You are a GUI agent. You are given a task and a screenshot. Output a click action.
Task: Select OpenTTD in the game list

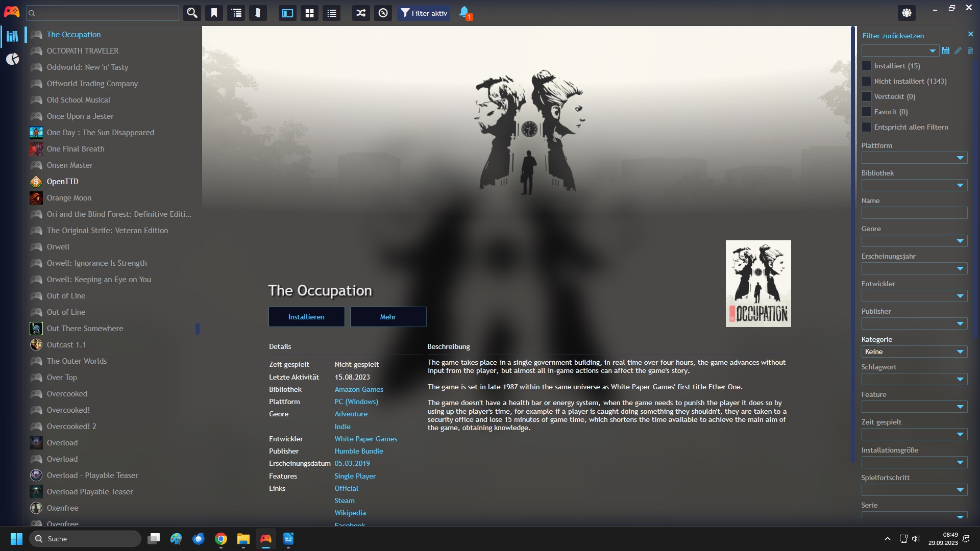63,181
